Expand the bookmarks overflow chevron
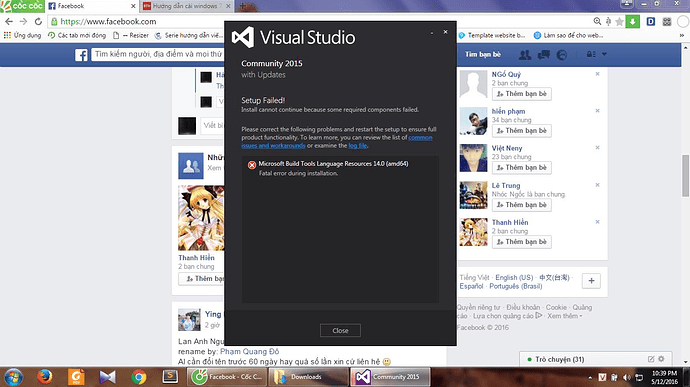 pos(682,35)
